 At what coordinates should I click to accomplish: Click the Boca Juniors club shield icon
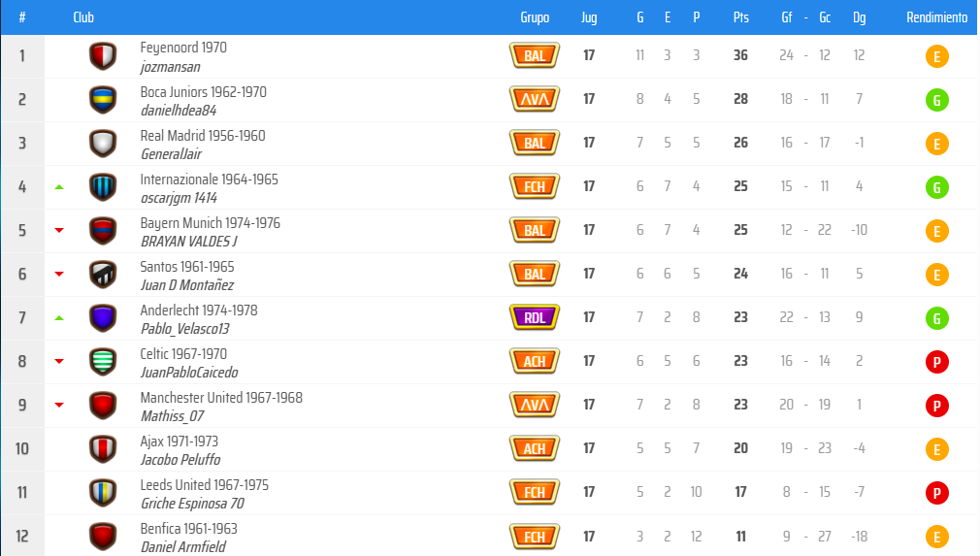tap(102, 100)
